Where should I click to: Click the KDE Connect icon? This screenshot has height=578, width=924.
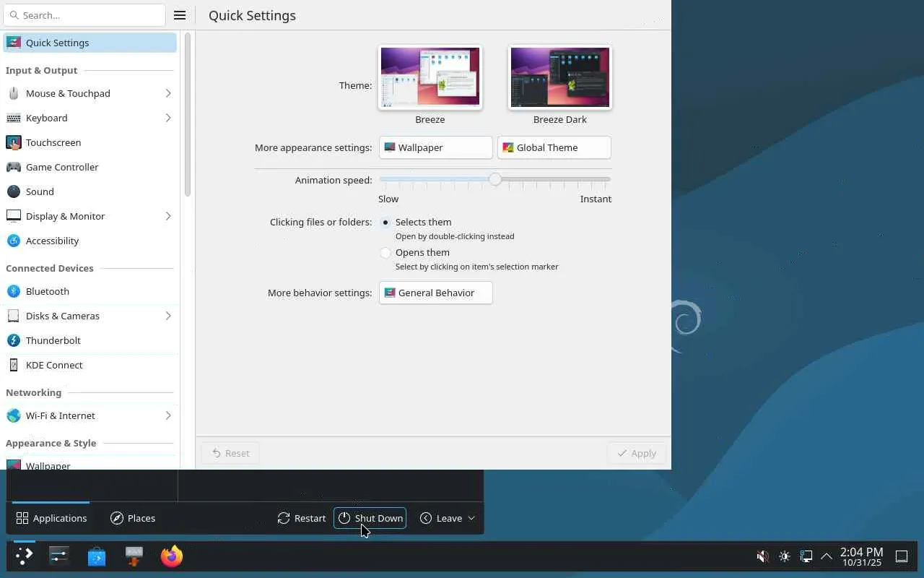coord(14,365)
